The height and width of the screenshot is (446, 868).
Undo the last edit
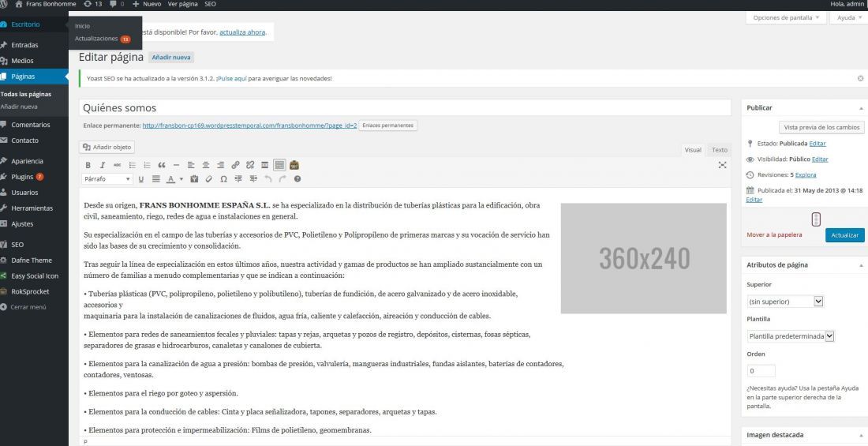coord(268,179)
